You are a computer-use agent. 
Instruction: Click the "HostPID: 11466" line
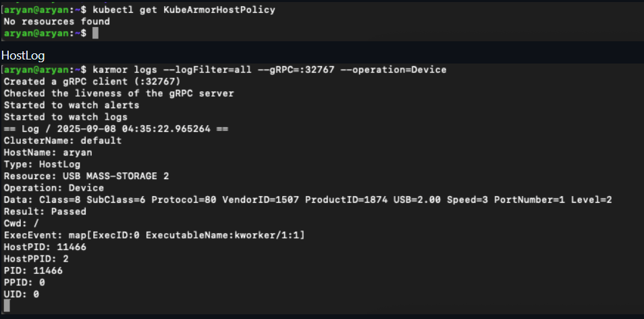pyautogui.click(x=45, y=247)
